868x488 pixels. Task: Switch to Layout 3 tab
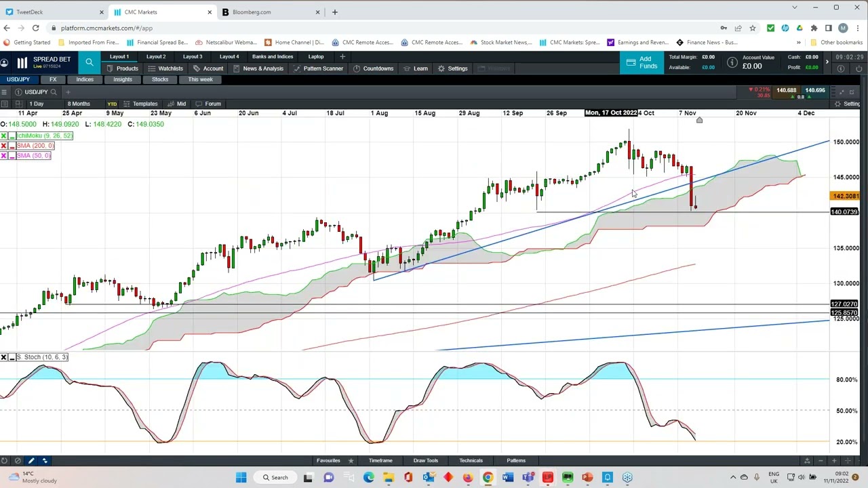(x=193, y=57)
